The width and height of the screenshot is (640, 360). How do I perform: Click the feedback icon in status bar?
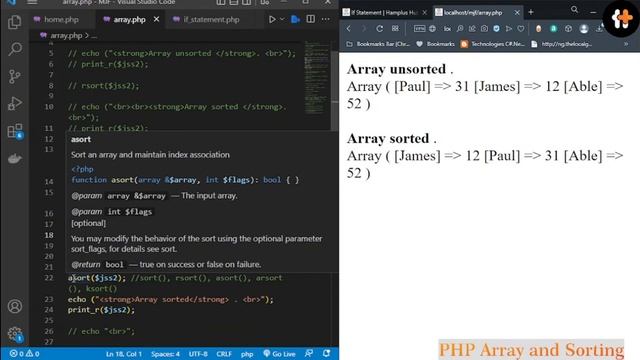tap(309, 353)
